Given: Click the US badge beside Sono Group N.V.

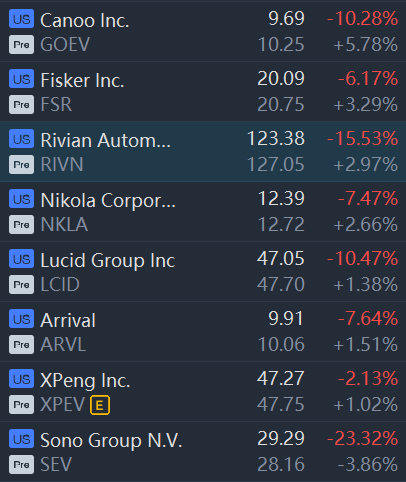Looking at the screenshot, I should pos(21,440).
